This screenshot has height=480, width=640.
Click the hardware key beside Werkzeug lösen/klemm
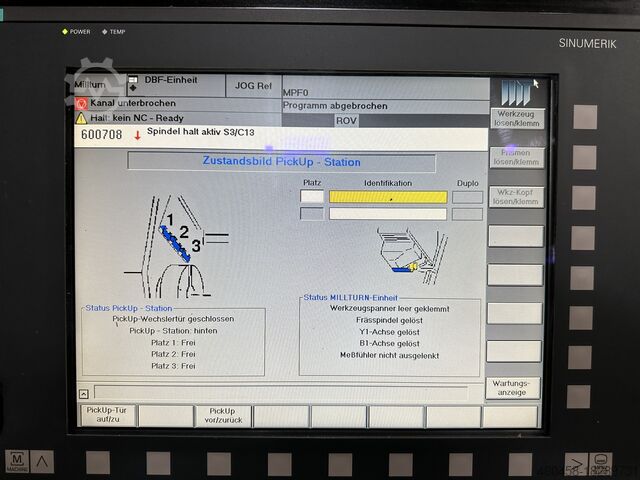click(585, 117)
